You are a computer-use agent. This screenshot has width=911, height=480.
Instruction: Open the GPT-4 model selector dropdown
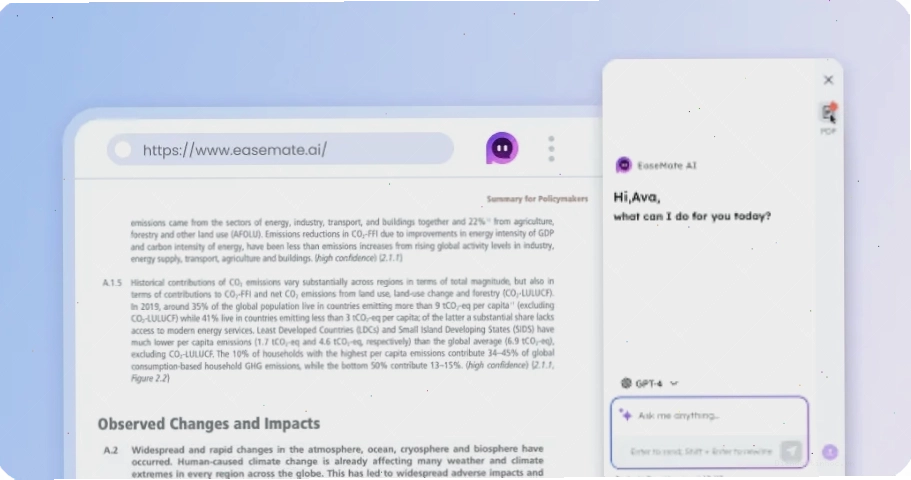[x=649, y=383]
